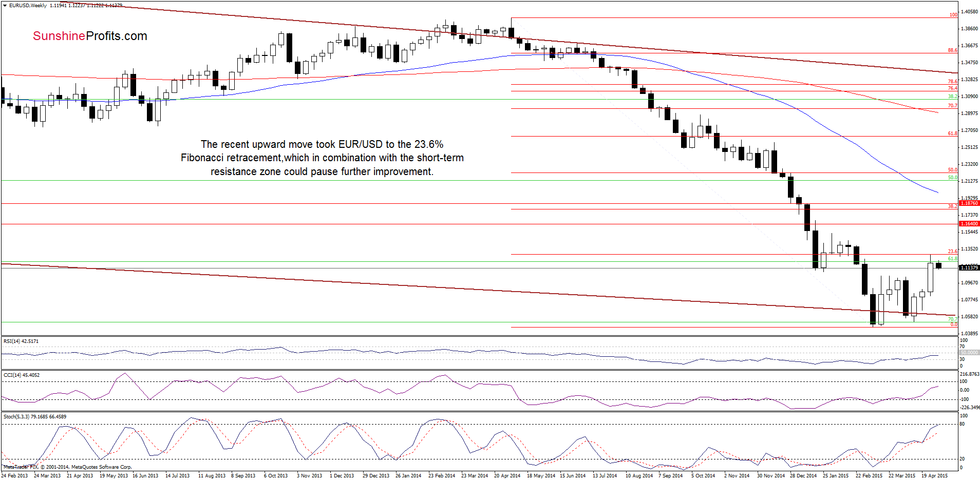Click the red 1.16400 price level tag

(969, 223)
